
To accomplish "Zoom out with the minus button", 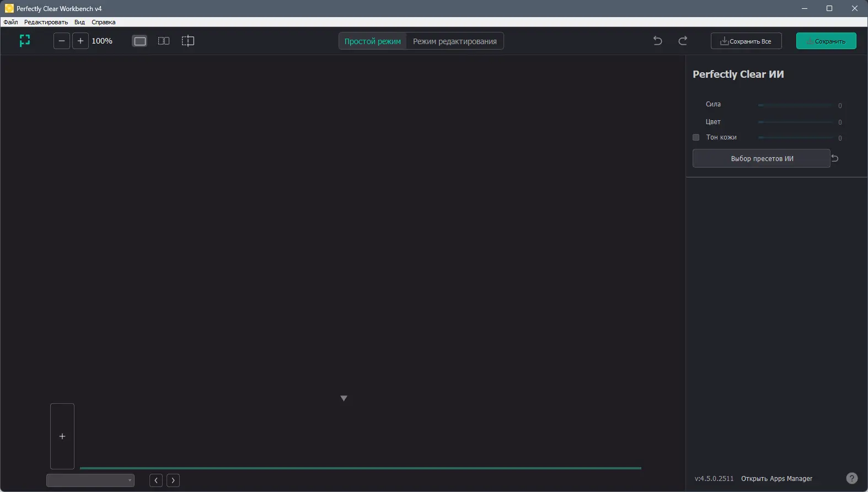I will (x=62, y=41).
